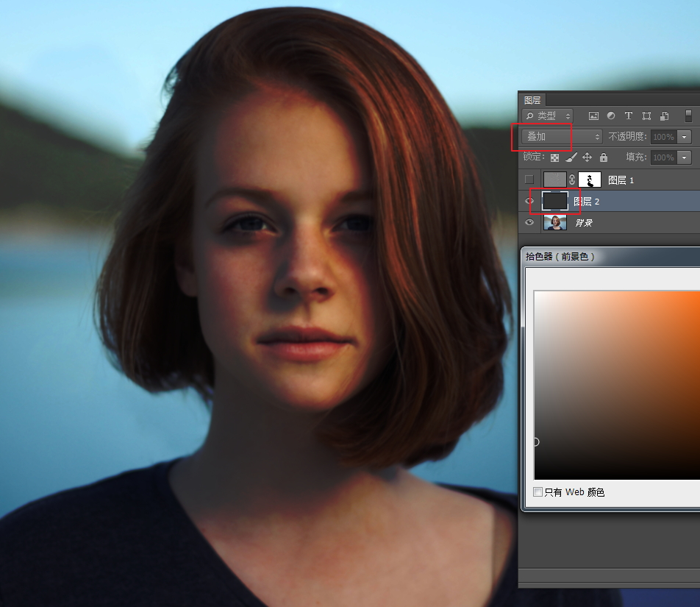Viewport: 700px width, 607px height.
Task: Lock position move-arrows icon
Action: coord(587,157)
